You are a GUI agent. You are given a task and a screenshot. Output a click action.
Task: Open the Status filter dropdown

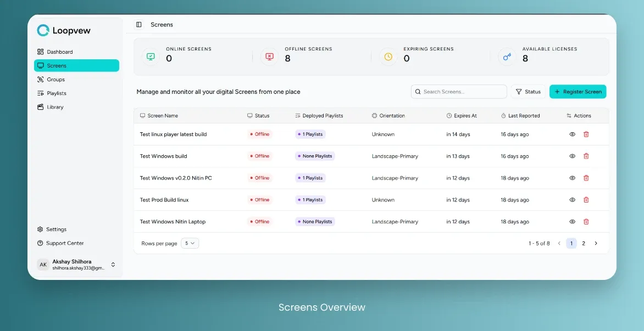coord(528,92)
